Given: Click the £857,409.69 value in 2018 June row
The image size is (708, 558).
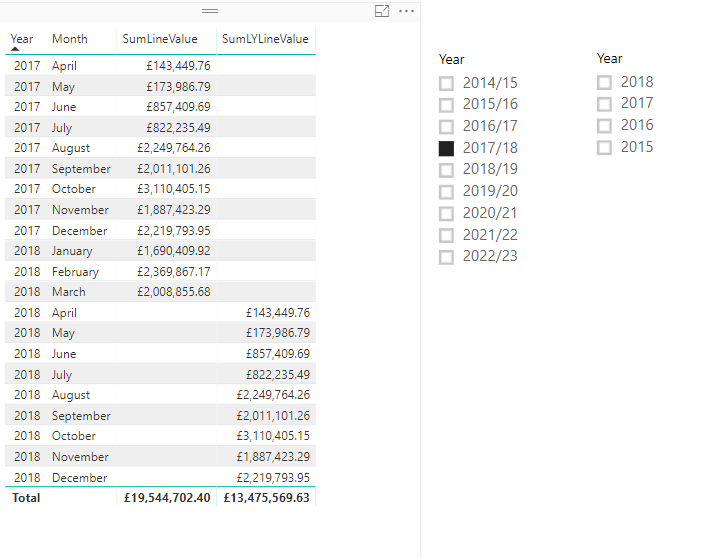Looking at the screenshot, I should 278,353.
